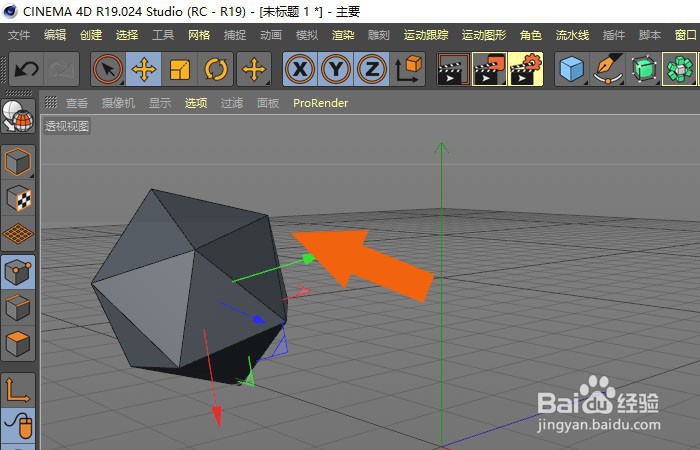Screen dimensions: 700x450
Task: Switch to Points mode
Action: pos(18,272)
